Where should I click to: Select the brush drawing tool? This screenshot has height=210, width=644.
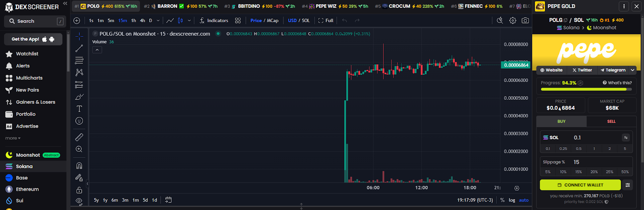(79, 97)
